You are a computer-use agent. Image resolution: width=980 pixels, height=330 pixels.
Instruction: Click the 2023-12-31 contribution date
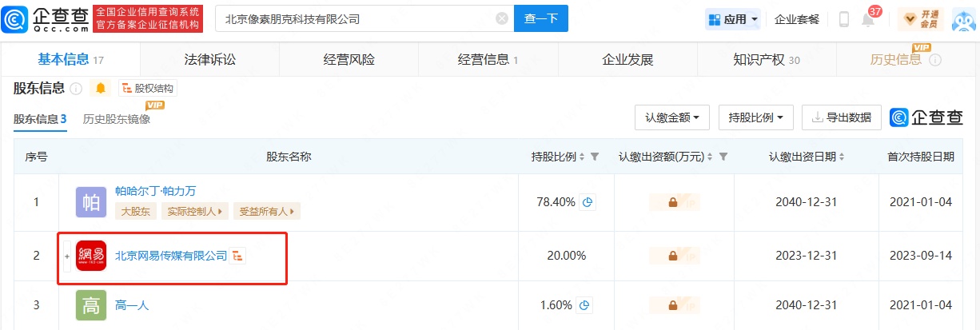pyautogui.click(x=806, y=256)
